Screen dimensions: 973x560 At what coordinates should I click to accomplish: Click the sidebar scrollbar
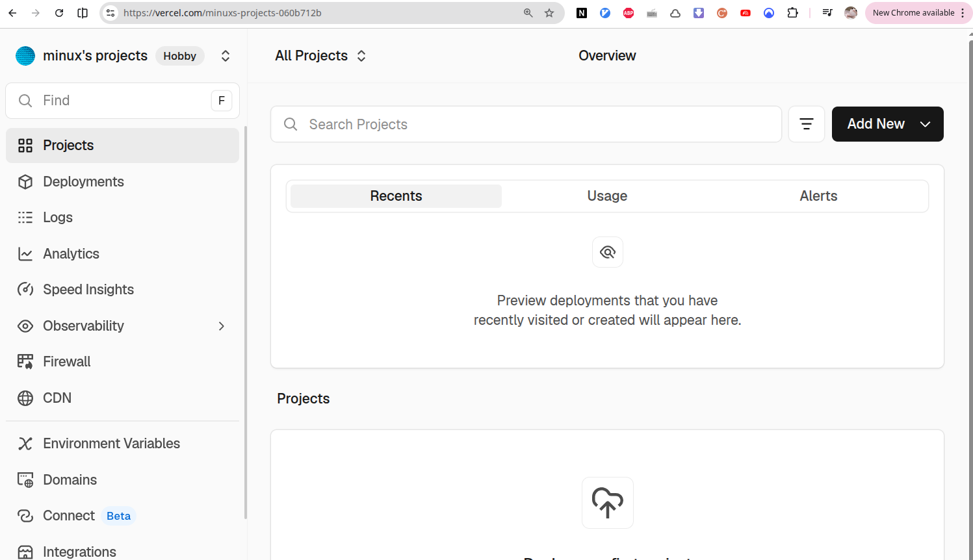246,322
